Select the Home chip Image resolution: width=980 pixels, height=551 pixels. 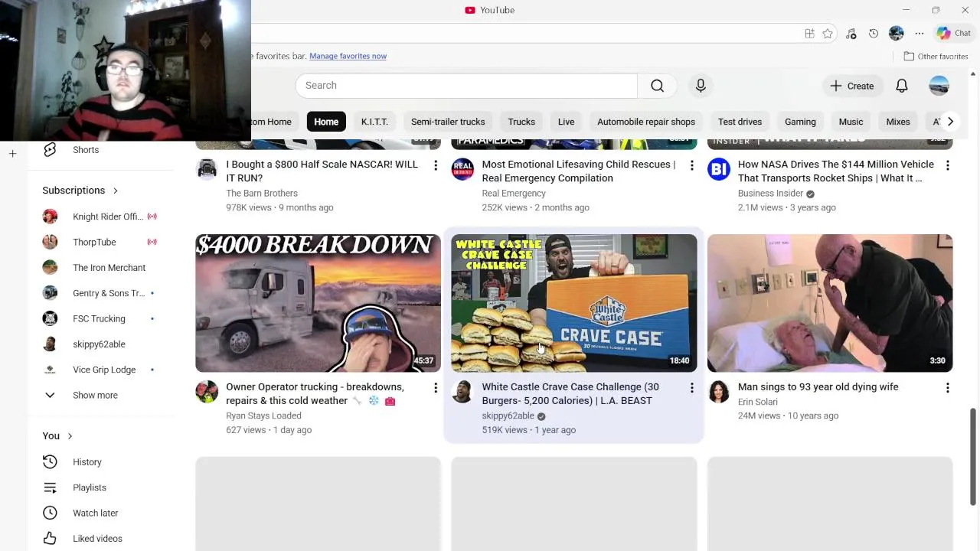point(325,122)
